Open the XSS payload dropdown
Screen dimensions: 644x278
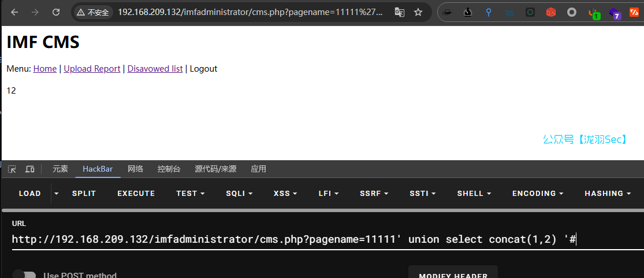(285, 194)
